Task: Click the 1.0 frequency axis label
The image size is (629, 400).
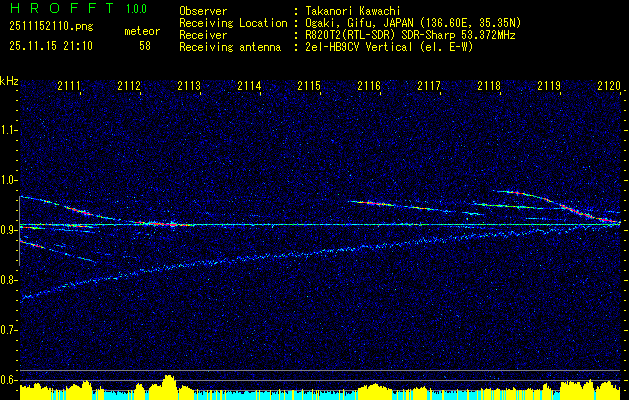Action: tap(10, 180)
